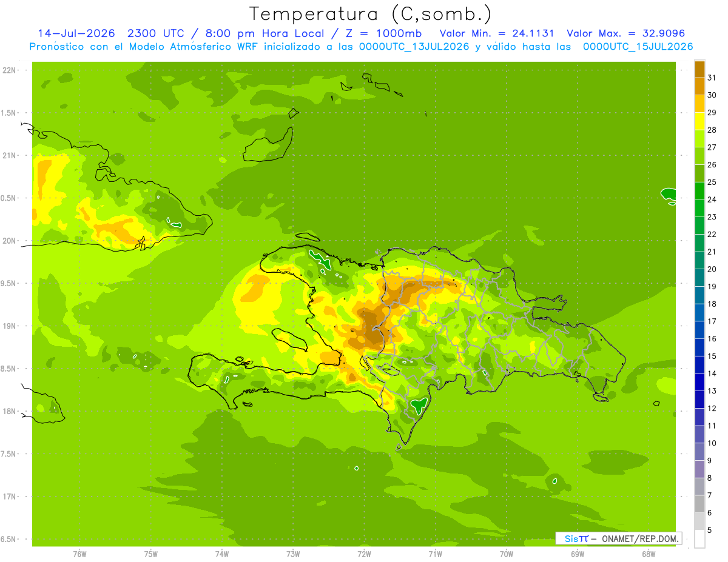Image resolution: width=728 pixels, height=562 pixels.
Task: Click the "68W" longitude label
Action: [649, 554]
